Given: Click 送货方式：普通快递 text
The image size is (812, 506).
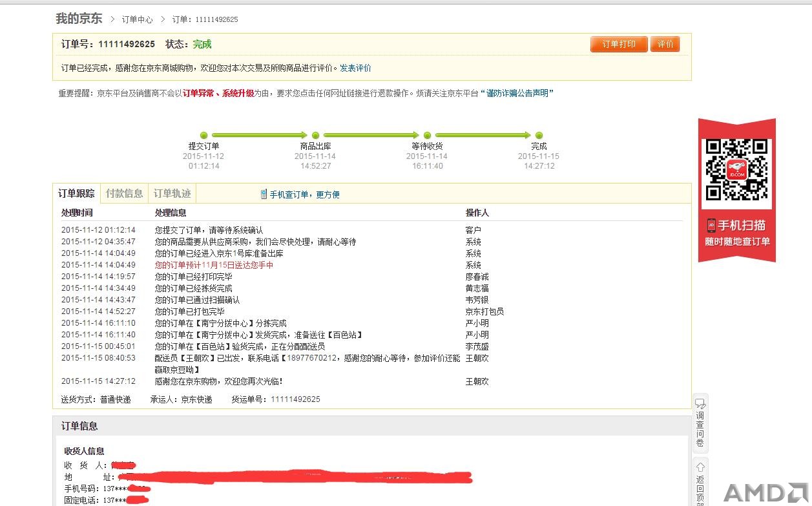Looking at the screenshot, I should pyautogui.click(x=96, y=399).
